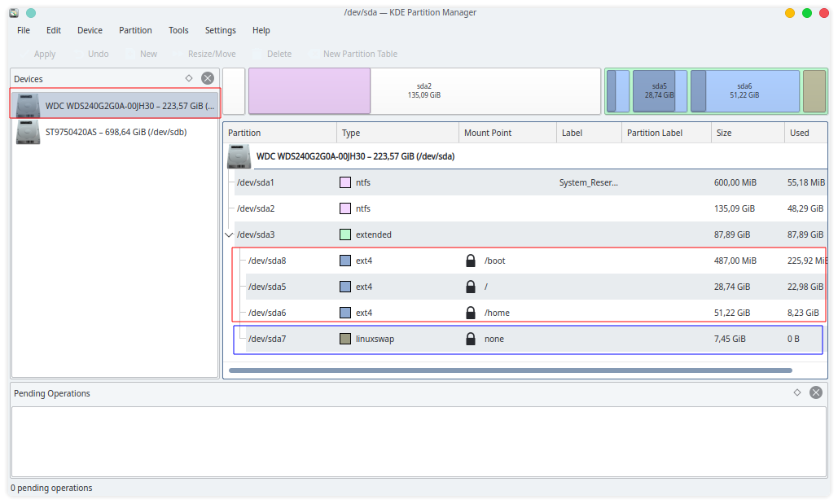838x504 pixels.
Task: Click the Resize/Move toolbar button
Action: (x=212, y=54)
